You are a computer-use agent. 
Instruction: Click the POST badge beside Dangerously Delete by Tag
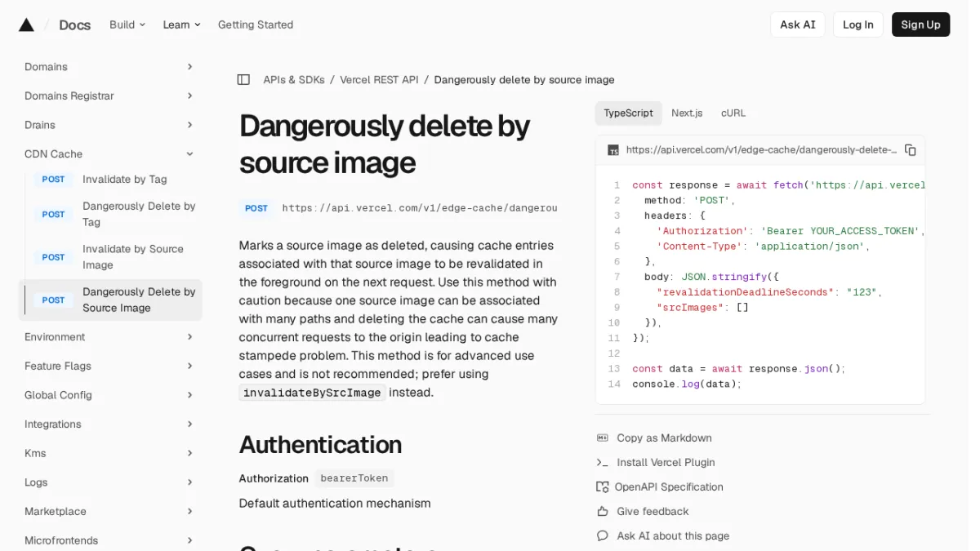click(53, 214)
